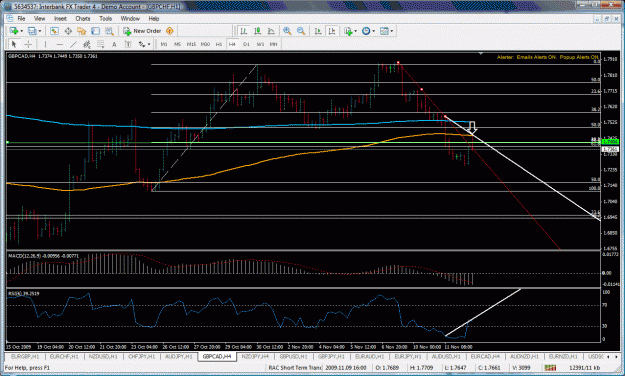Zoom out of the chart
This screenshot has width=625, height=376.
click(301, 31)
